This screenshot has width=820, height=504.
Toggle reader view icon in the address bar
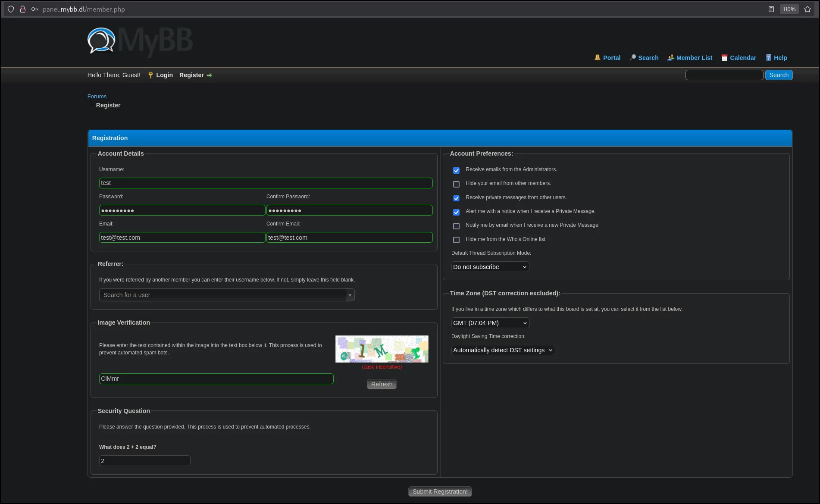click(771, 9)
